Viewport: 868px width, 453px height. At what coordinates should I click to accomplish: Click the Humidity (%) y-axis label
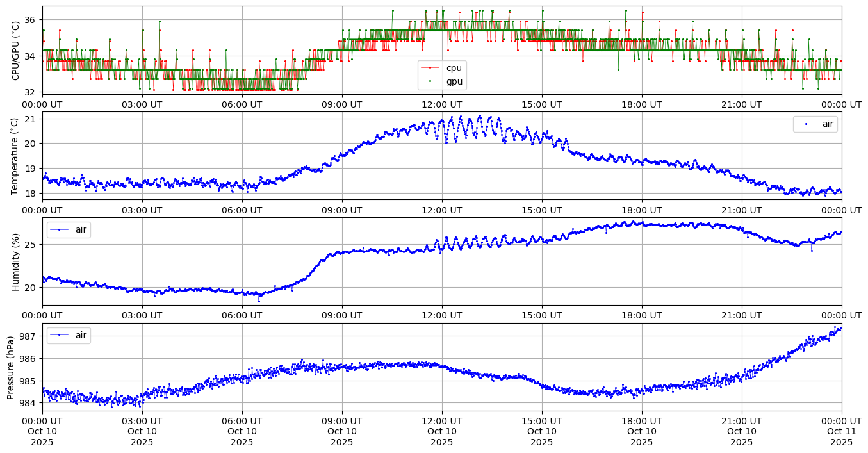tap(16, 261)
